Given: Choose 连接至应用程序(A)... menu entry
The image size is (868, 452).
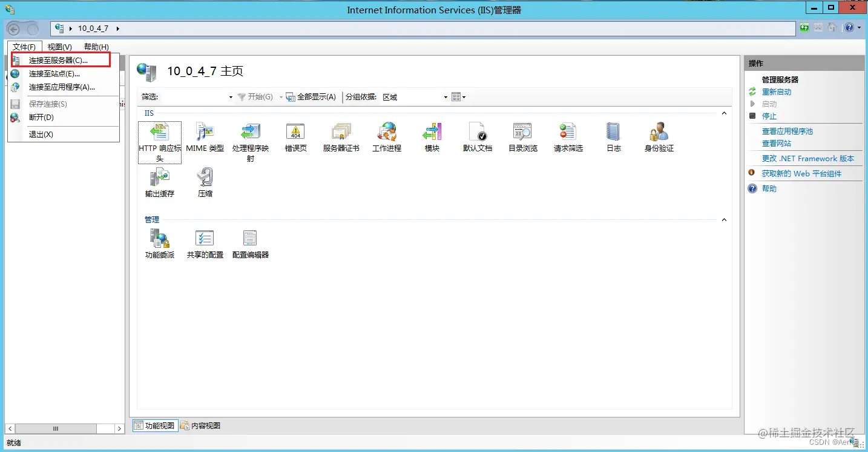Looking at the screenshot, I should tap(63, 87).
